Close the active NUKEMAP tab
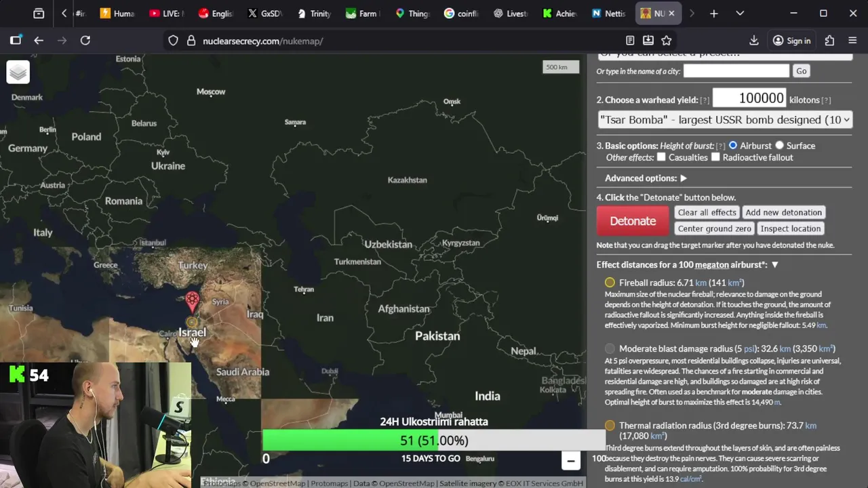The image size is (868, 488). click(x=672, y=14)
